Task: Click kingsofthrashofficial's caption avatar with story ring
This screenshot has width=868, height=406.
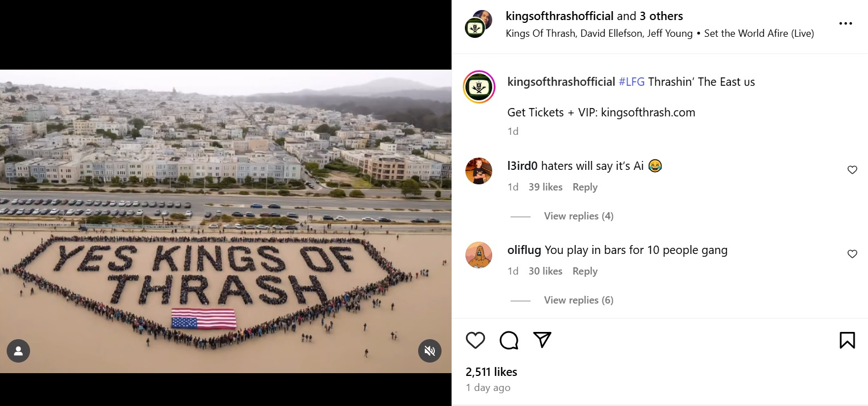Action: click(479, 87)
